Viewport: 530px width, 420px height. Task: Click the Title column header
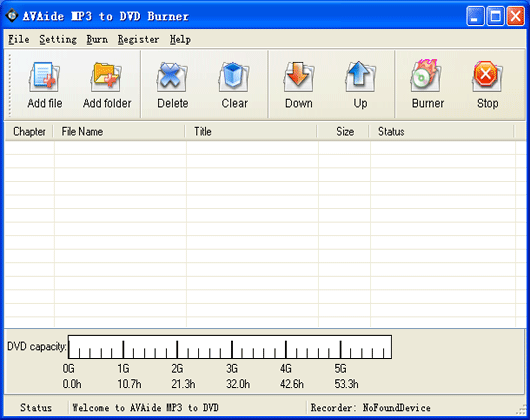(251, 131)
